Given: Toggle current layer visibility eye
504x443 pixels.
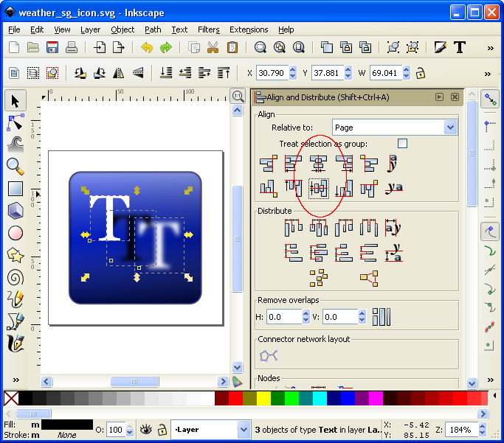Looking at the screenshot, I should point(146,430).
